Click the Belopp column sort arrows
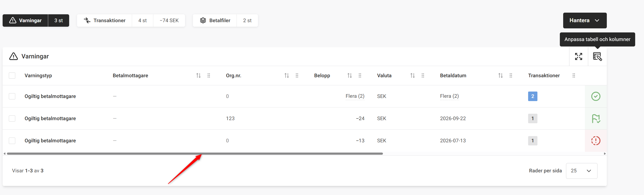The height and width of the screenshot is (195, 644). pos(350,76)
